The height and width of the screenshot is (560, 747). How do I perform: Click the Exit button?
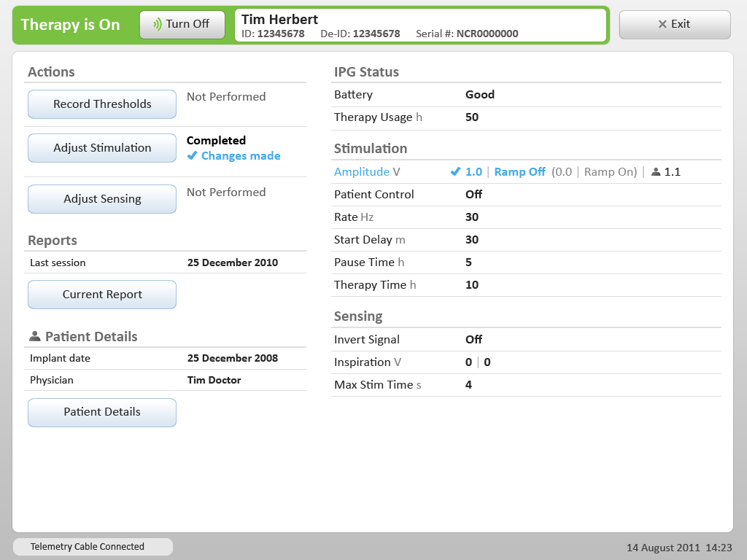(x=674, y=24)
